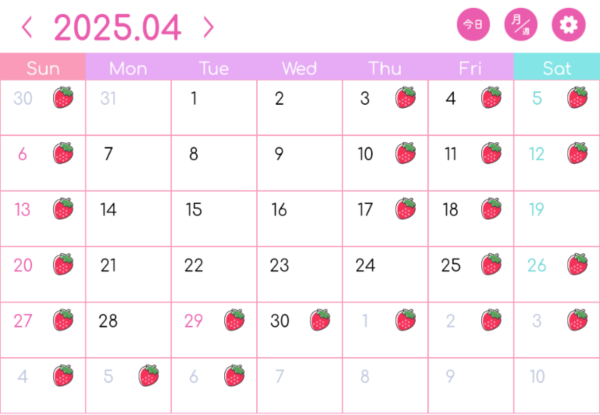
Task: Toggle the month/week view button
Action: [521, 25]
